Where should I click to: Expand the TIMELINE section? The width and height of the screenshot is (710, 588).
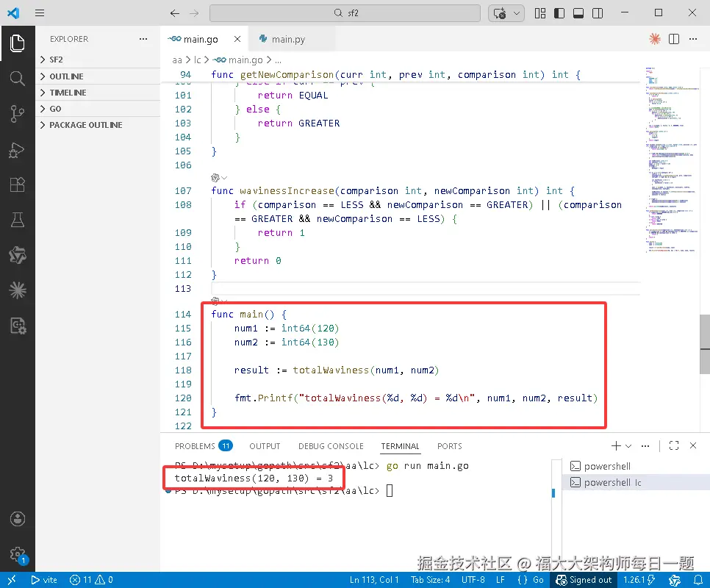click(x=98, y=93)
